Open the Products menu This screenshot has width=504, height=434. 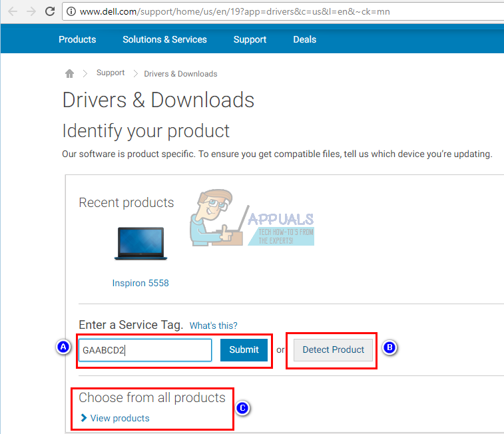pos(77,39)
